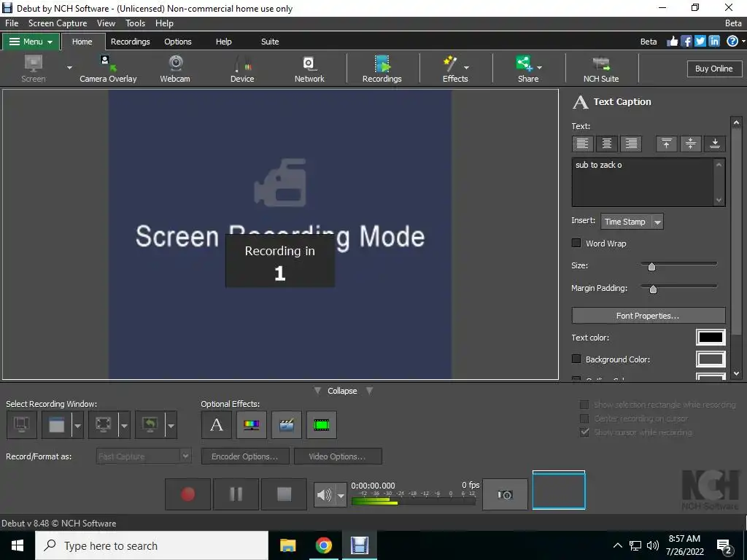Enable the Background Color checkbox

pos(576,359)
